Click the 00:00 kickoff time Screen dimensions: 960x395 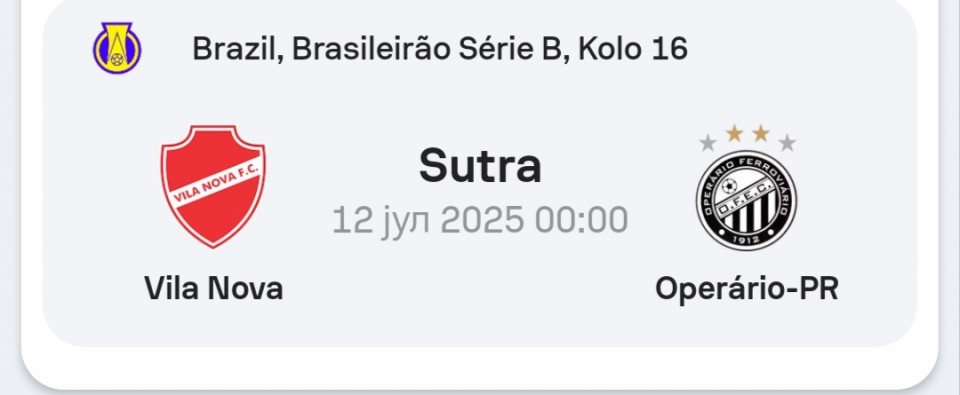(582, 220)
